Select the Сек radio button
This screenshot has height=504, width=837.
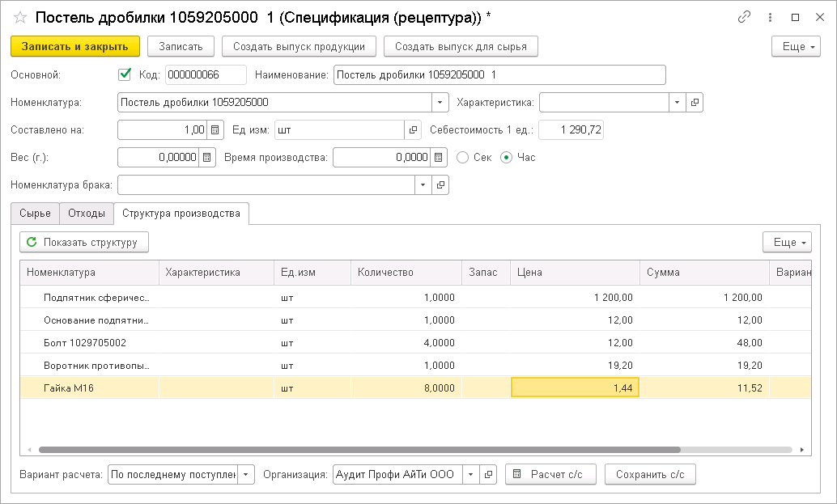[462, 157]
